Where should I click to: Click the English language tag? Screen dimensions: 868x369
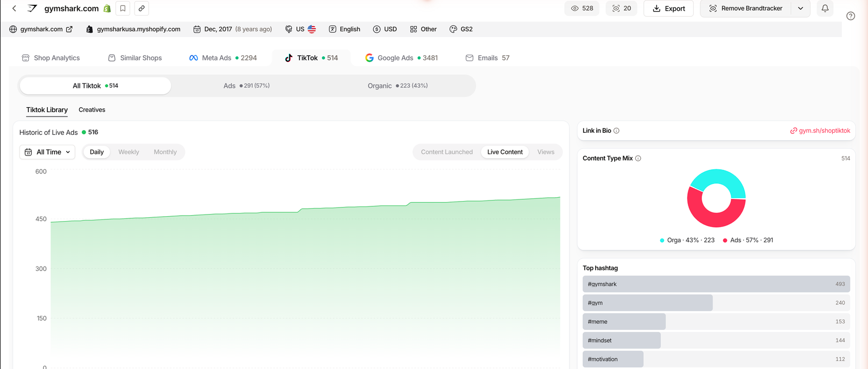pos(344,29)
